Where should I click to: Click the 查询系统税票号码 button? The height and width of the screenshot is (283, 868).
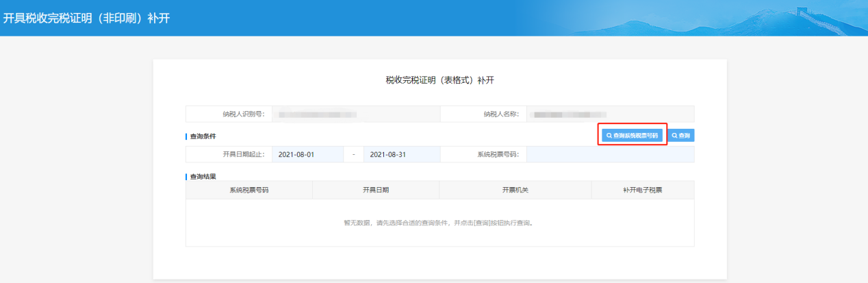tap(633, 136)
